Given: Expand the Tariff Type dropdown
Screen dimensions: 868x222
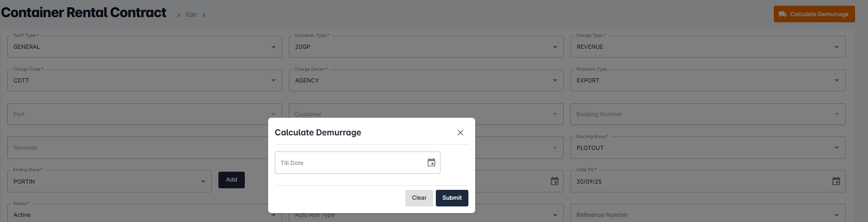Looking at the screenshot, I should click(x=144, y=47).
